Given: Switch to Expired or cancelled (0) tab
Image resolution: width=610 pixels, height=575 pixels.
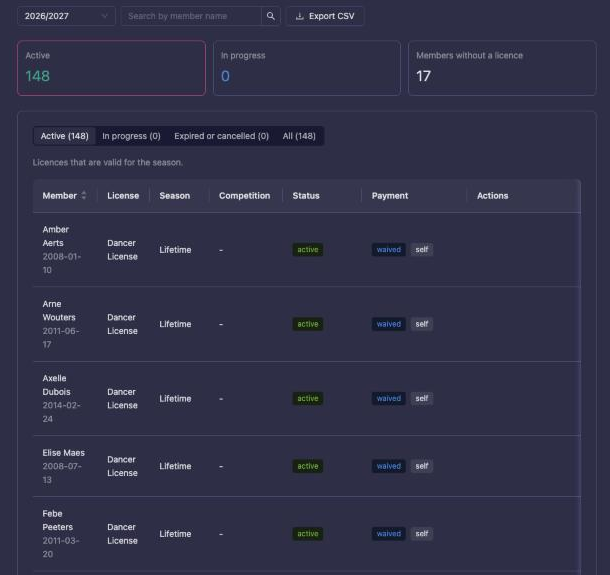Looking at the screenshot, I should 221,136.
